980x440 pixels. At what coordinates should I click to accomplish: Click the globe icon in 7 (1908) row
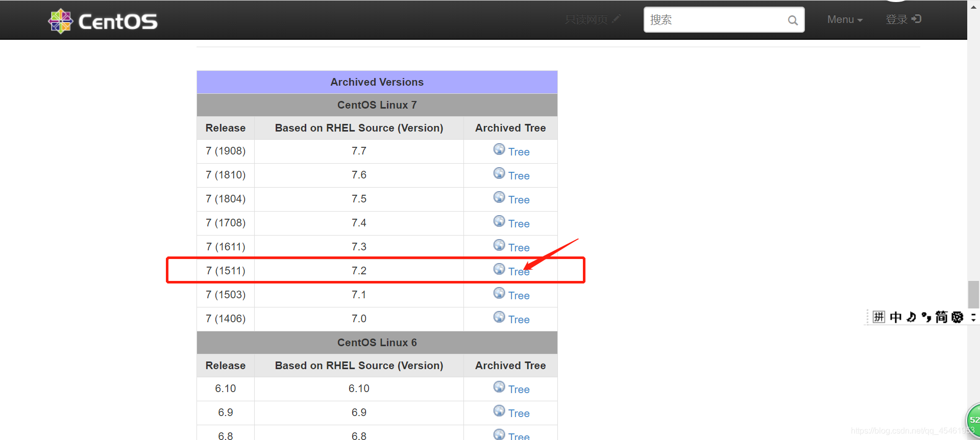pos(499,149)
